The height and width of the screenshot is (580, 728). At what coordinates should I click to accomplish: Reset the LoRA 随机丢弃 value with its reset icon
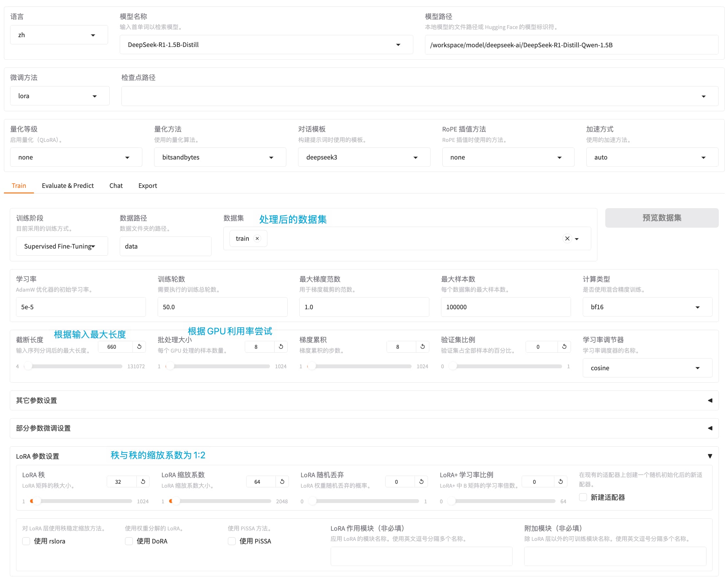[421, 481]
